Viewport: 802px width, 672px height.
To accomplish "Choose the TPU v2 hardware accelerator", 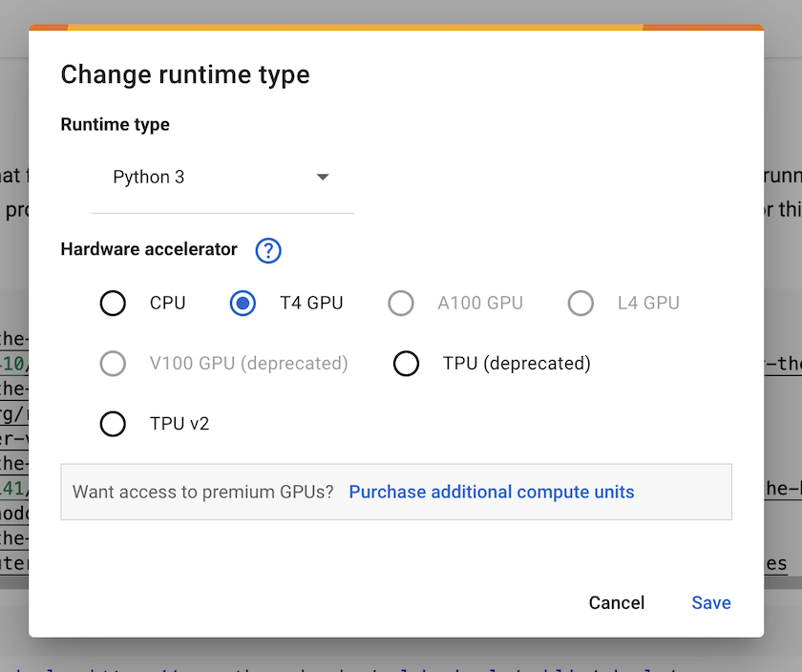I will pyautogui.click(x=113, y=423).
